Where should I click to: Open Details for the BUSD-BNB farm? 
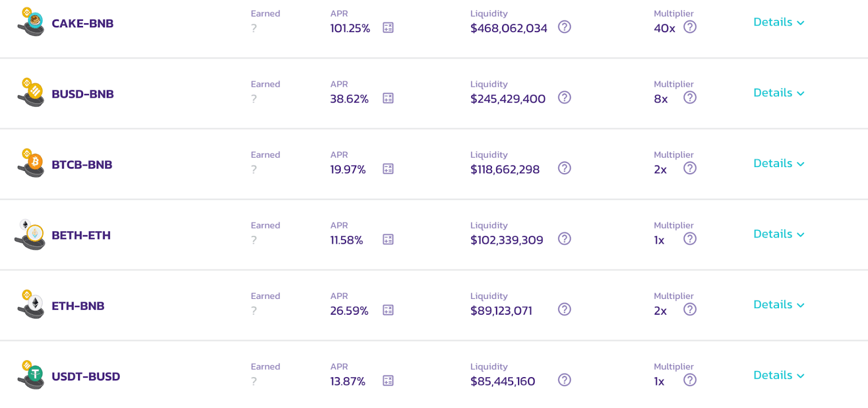point(778,93)
